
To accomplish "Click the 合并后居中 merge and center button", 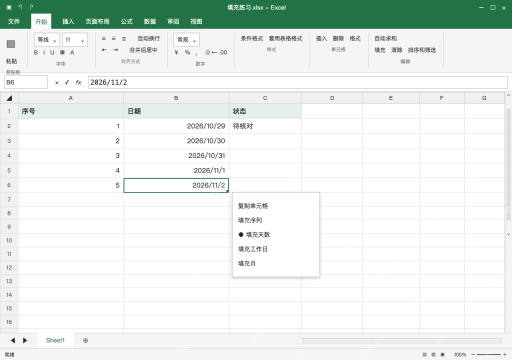I will (143, 50).
